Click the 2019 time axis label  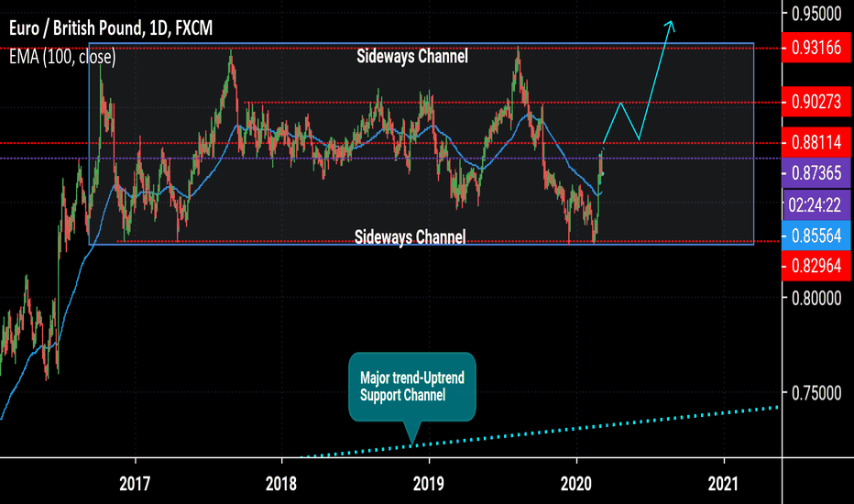point(429,483)
